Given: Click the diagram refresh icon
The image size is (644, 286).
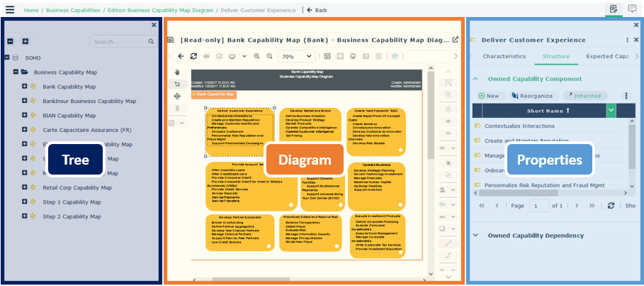Looking at the screenshot, I should click(x=193, y=56).
